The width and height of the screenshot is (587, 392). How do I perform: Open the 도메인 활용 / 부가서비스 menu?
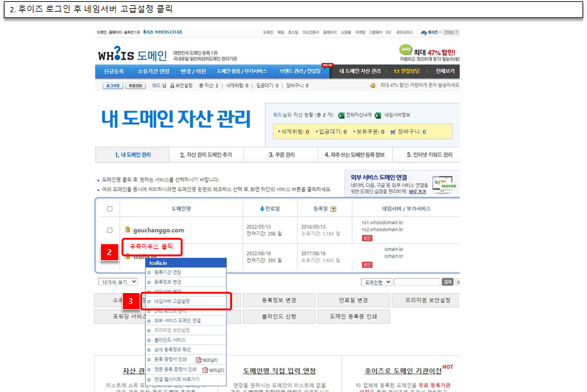(242, 71)
